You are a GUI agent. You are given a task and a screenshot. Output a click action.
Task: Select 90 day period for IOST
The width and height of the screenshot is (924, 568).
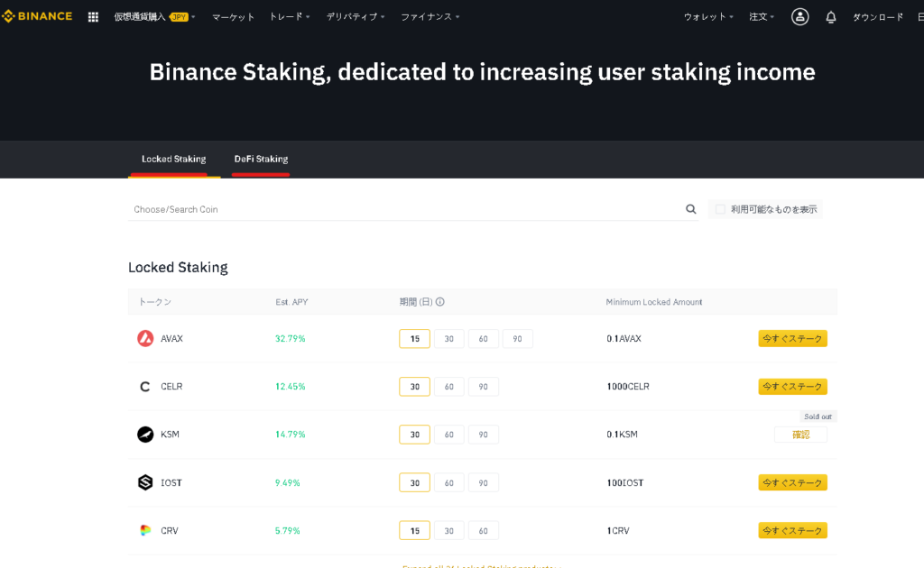click(x=484, y=482)
